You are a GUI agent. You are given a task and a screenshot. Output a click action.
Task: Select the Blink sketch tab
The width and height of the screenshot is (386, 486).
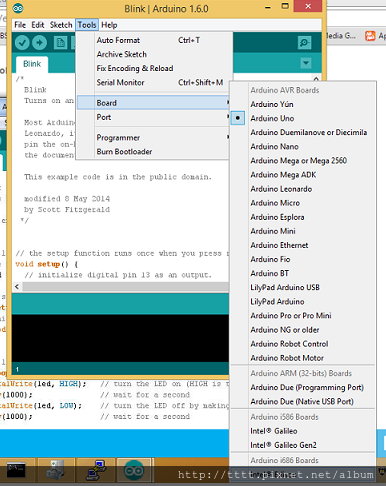tap(32, 64)
